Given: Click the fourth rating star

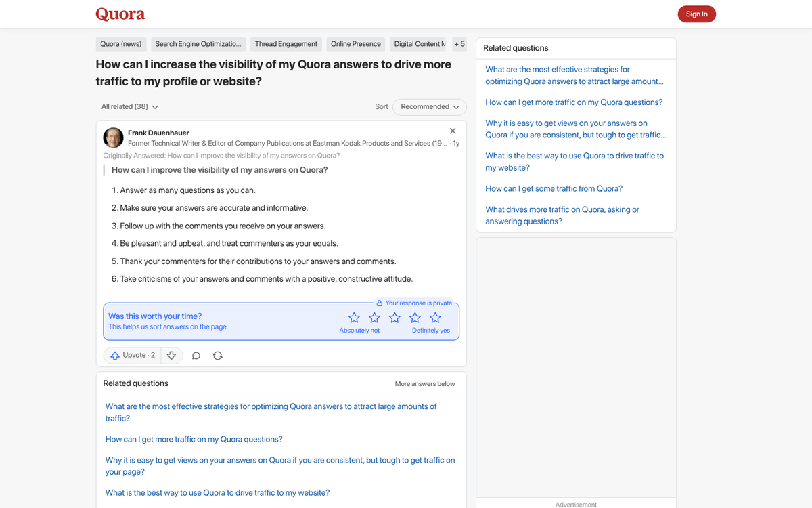Looking at the screenshot, I should [x=415, y=317].
